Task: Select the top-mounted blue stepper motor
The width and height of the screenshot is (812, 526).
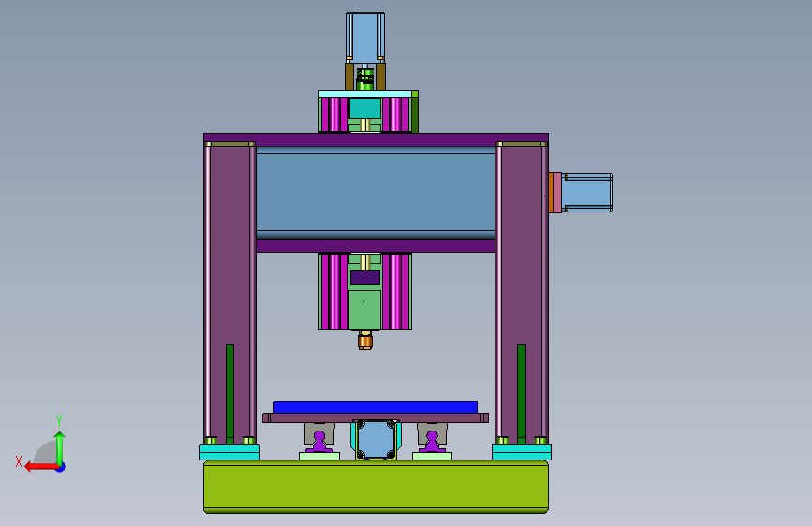Action: 365,37
